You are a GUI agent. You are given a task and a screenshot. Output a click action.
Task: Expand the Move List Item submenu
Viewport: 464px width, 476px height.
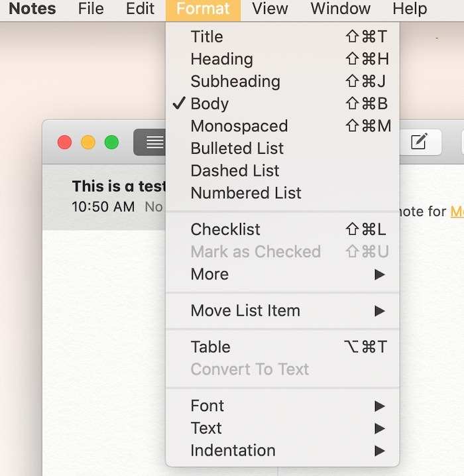tap(282, 310)
